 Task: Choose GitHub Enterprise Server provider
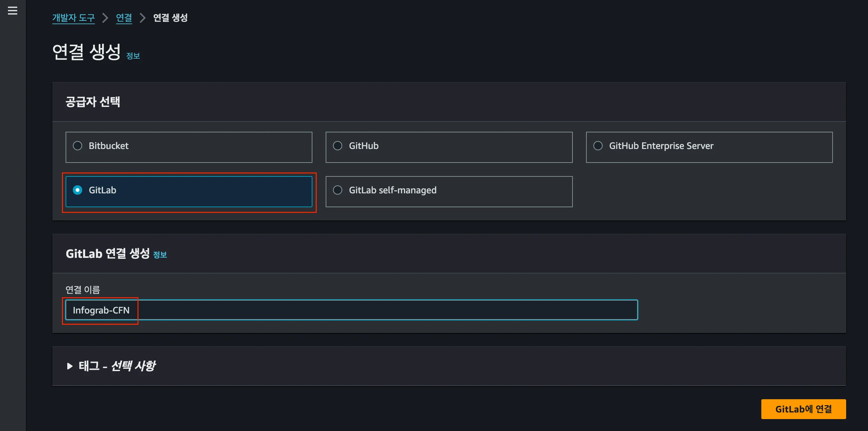(598, 146)
